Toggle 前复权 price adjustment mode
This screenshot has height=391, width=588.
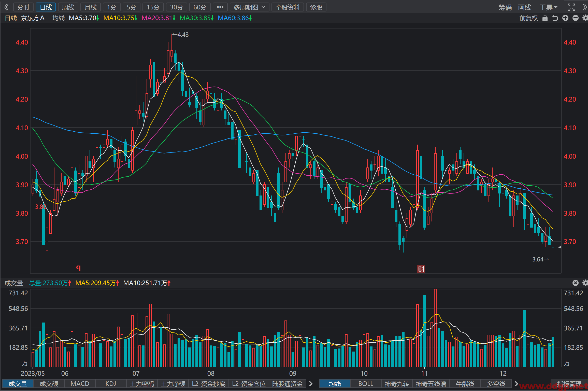tap(528, 18)
